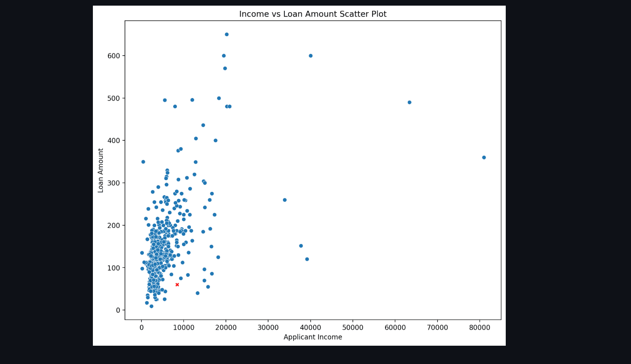Click the 60000 tick label on the x-axis
631x364 pixels.
click(395, 329)
